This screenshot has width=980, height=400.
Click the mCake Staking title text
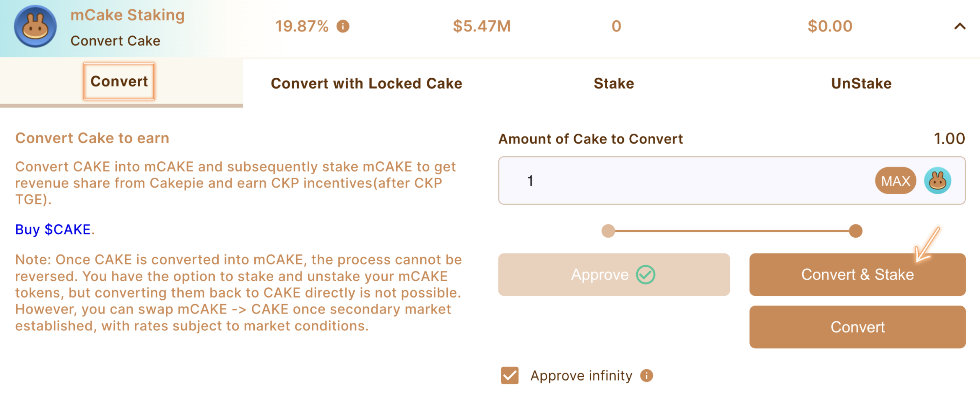pyautogui.click(x=127, y=15)
